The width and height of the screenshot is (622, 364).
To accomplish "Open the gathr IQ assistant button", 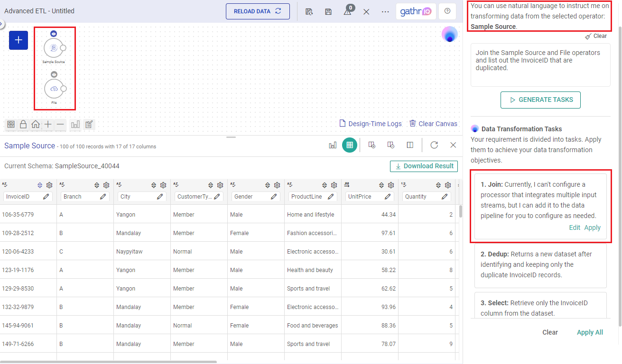I will click(x=416, y=11).
